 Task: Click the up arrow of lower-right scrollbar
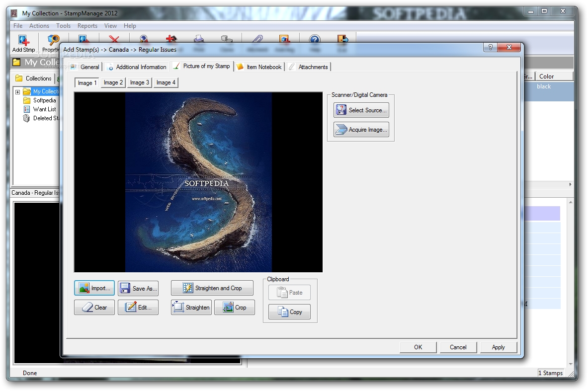pos(571,202)
